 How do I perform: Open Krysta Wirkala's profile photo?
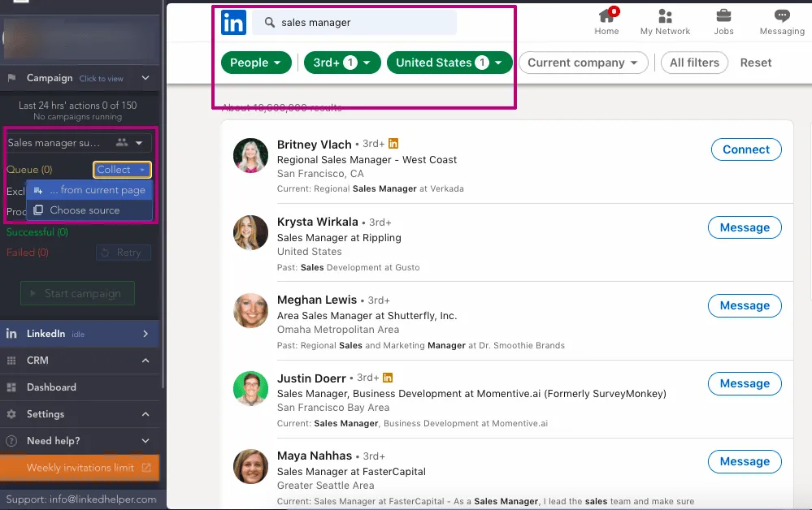pos(250,233)
